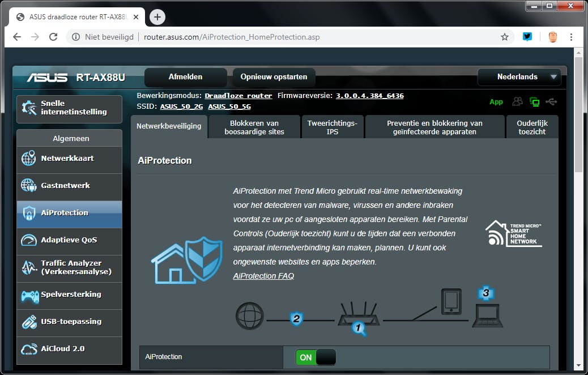Click the browser forward arrow
Viewport: 588px width, 375px height.
tap(35, 37)
